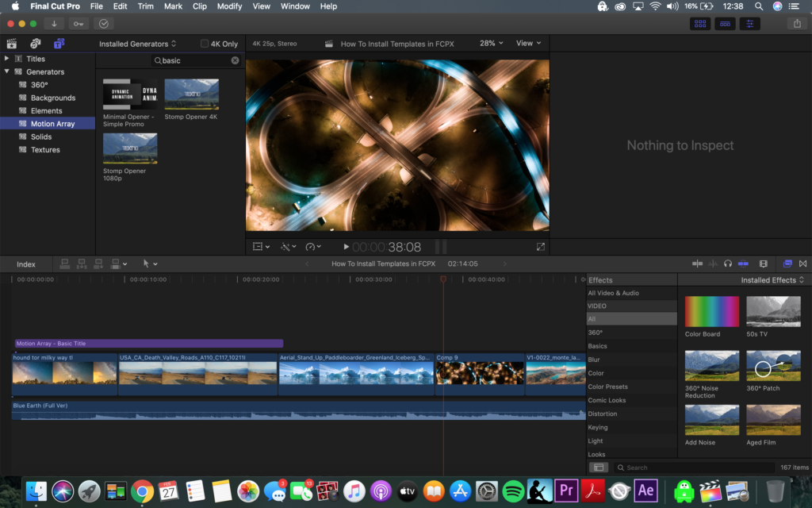The height and width of the screenshot is (508, 812).
Task: Open the Titles and Generators sidebar
Action: [59, 44]
